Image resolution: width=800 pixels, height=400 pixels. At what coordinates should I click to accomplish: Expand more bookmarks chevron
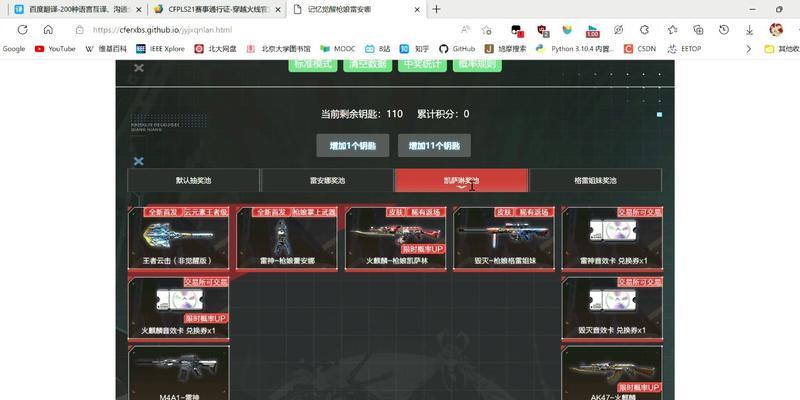pos(748,49)
